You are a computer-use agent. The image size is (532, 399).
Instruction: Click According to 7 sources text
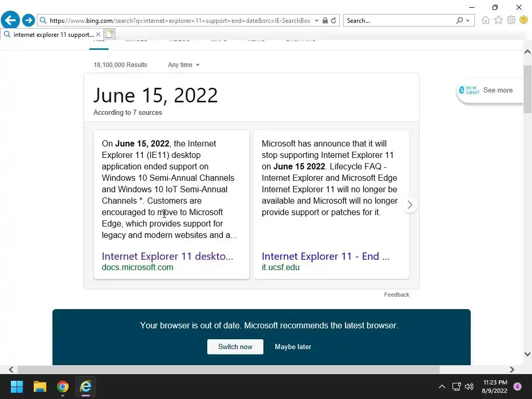[128, 113]
